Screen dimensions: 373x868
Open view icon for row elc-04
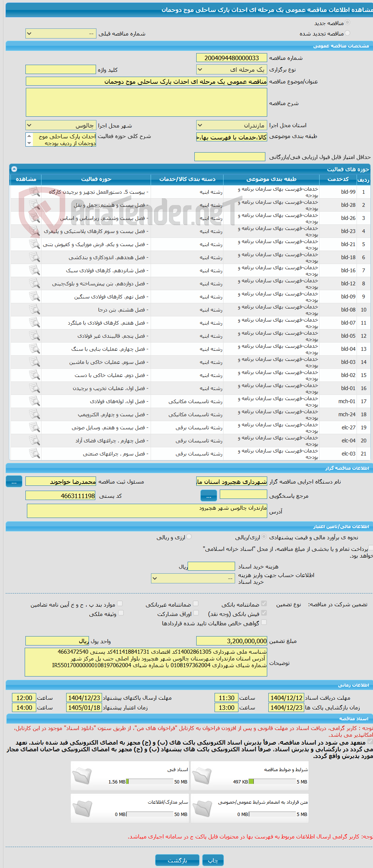(34, 441)
